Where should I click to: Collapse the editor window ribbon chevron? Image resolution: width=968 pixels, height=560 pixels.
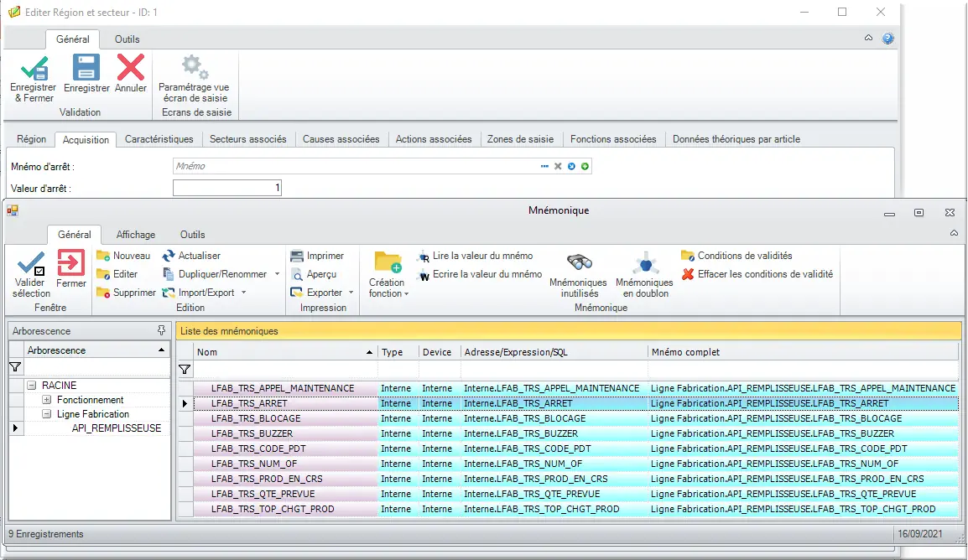[x=869, y=39]
